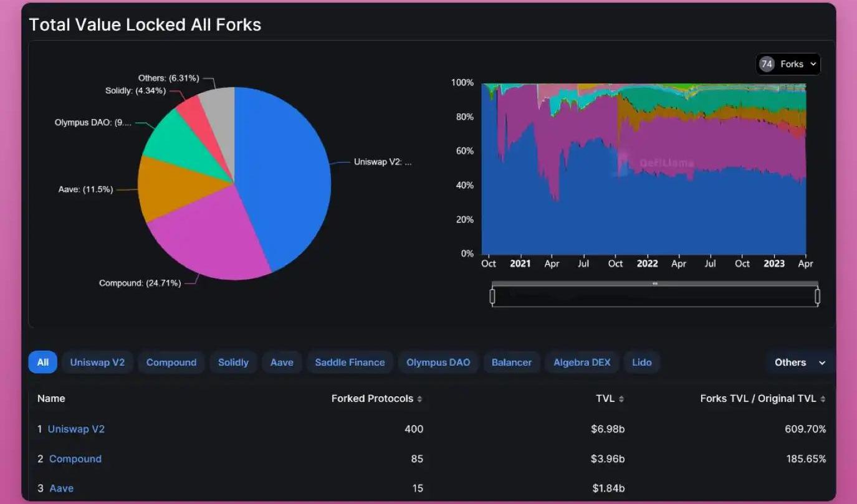This screenshot has width=857, height=504.
Task: Sort by Forks TVL / Original TVL icon
Action: click(823, 399)
